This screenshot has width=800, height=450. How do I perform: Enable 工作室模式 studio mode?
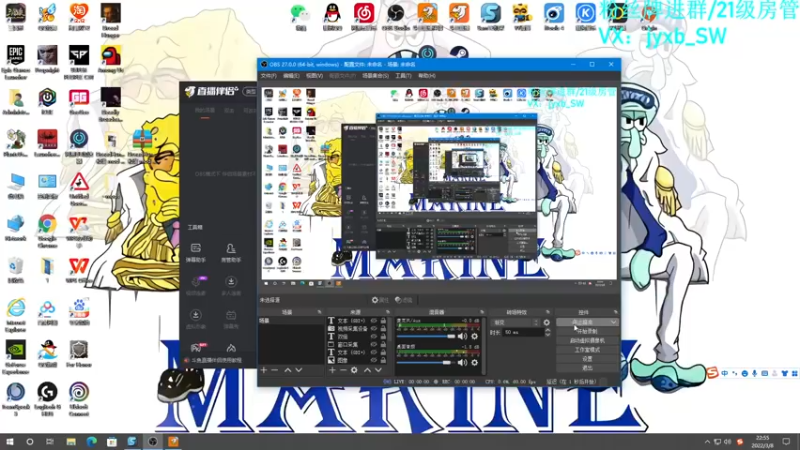coord(587,349)
